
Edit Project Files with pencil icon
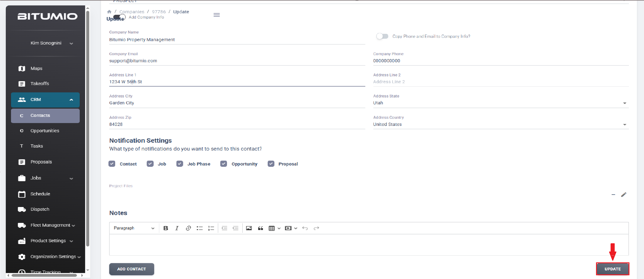tap(623, 195)
